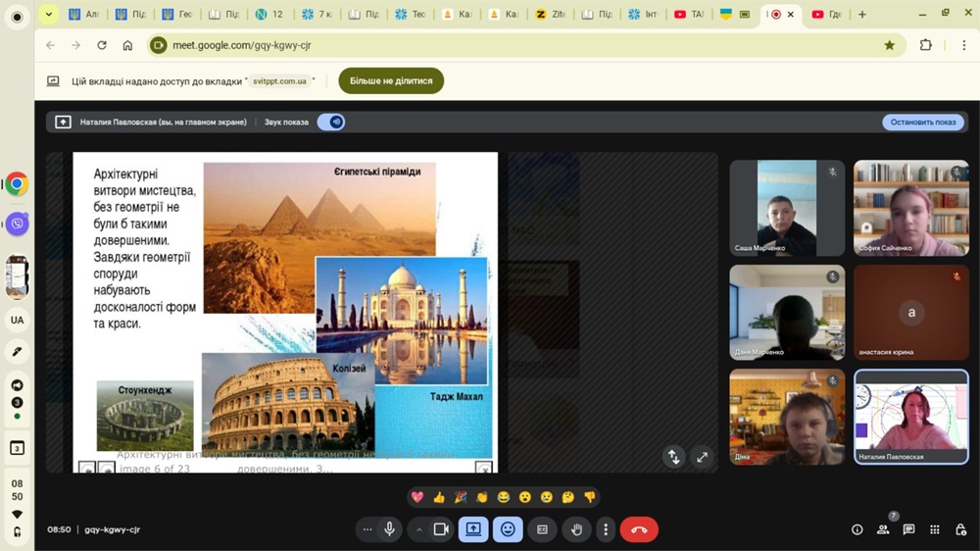Raise hand in the meeting
The width and height of the screenshot is (980, 551).
pos(576,529)
